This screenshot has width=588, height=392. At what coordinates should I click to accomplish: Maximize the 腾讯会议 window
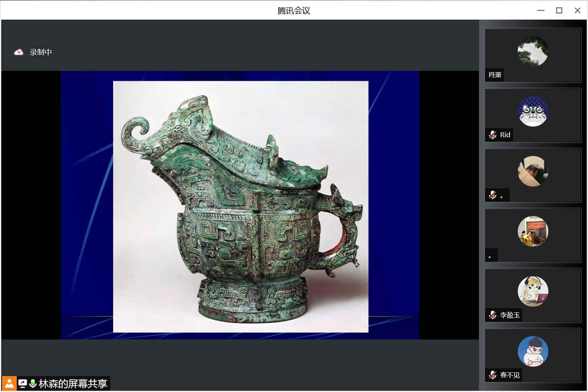[x=559, y=11]
